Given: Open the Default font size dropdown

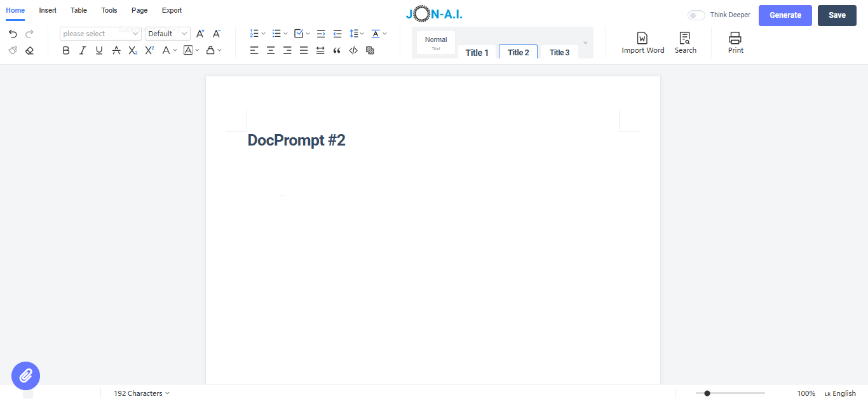Looking at the screenshot, I should (167, 33).
